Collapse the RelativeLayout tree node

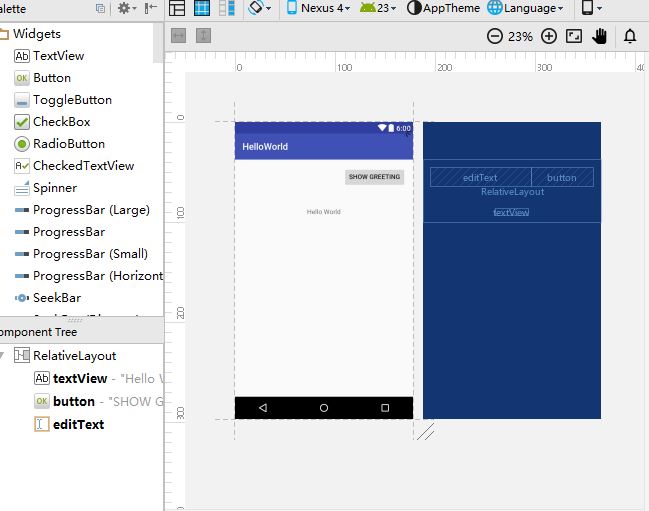tap(2, 355)
